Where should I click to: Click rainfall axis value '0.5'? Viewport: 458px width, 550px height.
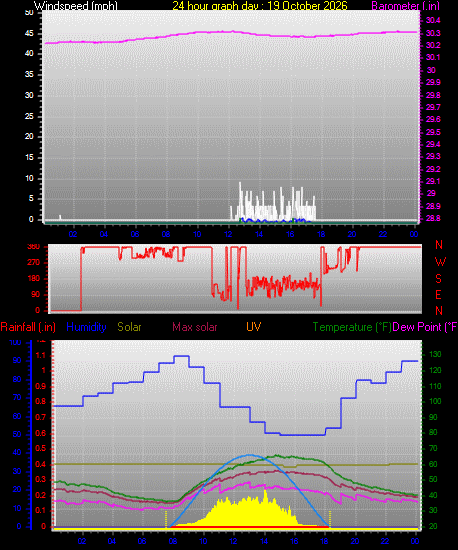(x=41, y=449)
